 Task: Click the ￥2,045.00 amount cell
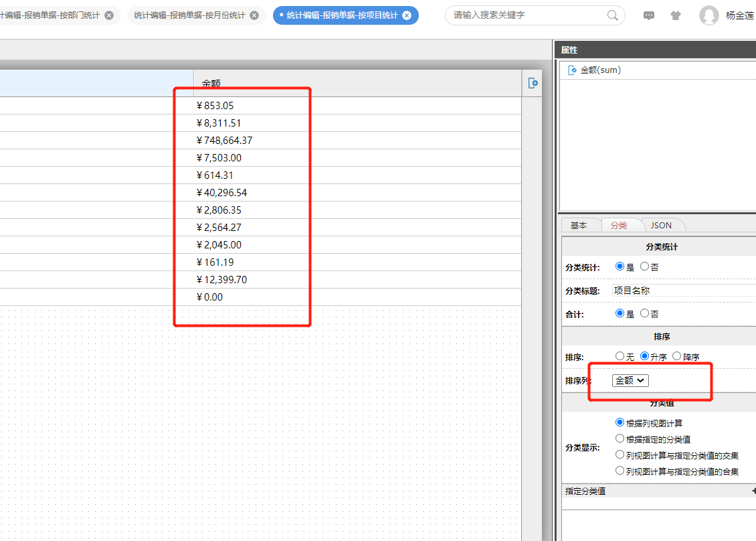pos(357,244)
